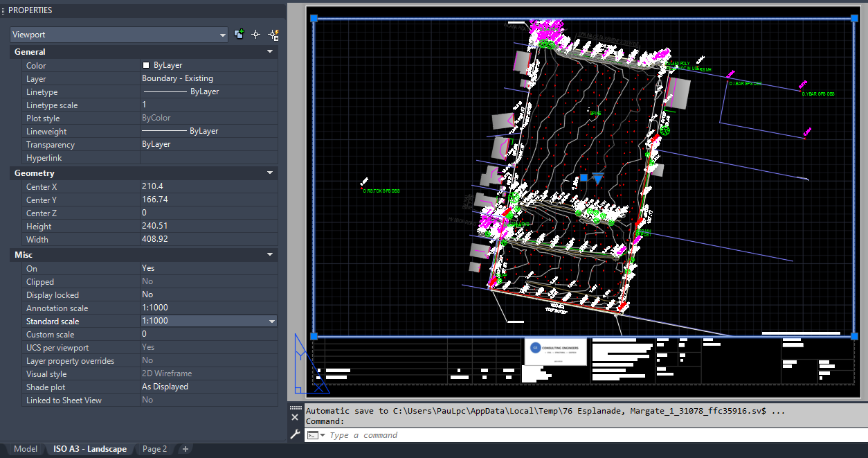Image resolution: width=868 pixels, height=458 pixels.
Task: Click the top-left viewport corner grip
Action: 314,19
